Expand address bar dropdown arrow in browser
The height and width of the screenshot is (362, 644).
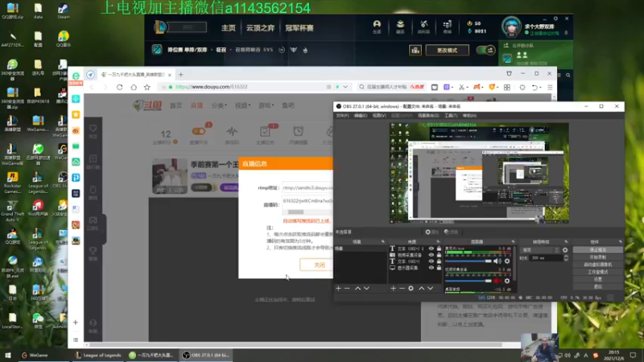(x=345, y=87)
